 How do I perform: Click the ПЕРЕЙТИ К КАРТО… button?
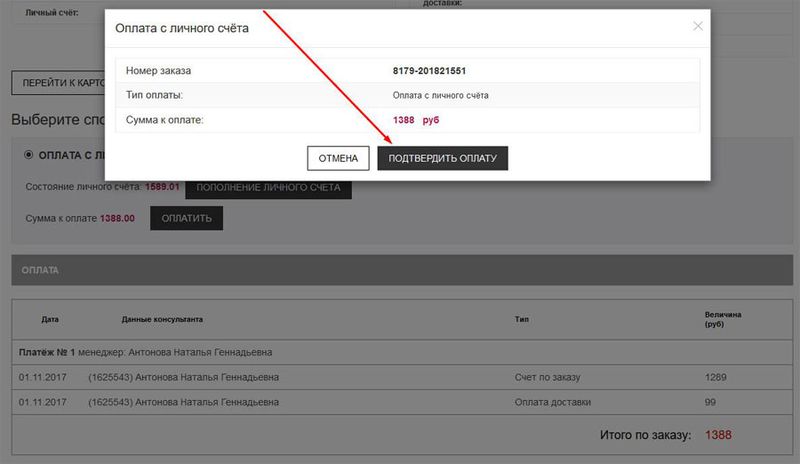[x=58, y=83]
